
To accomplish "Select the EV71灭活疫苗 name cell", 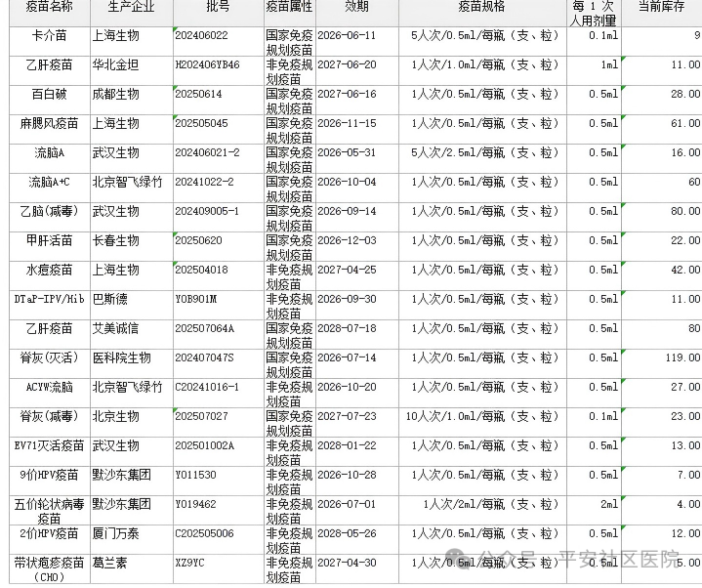I will (x=49, y=452).
